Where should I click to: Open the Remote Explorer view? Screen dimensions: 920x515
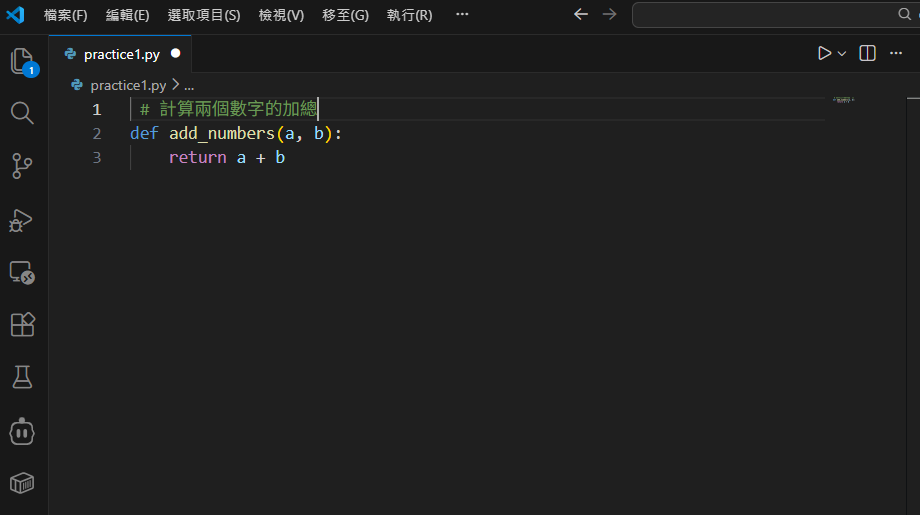click(22, 273)
